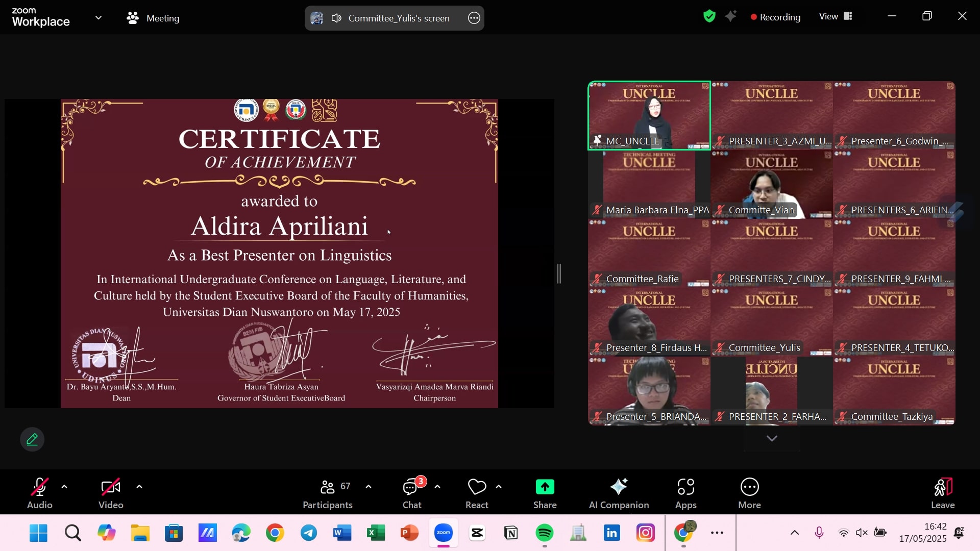The height and width of the screenshot is (551, 980).
Task: Open Wi-Fi network settings in tray
Action: click(844, 533)
